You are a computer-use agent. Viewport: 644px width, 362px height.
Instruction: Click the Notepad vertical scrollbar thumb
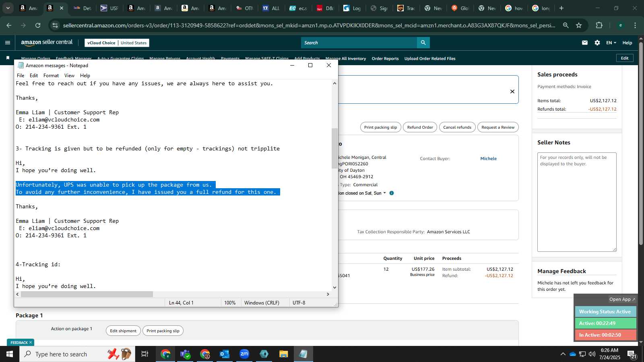(334, 148)
